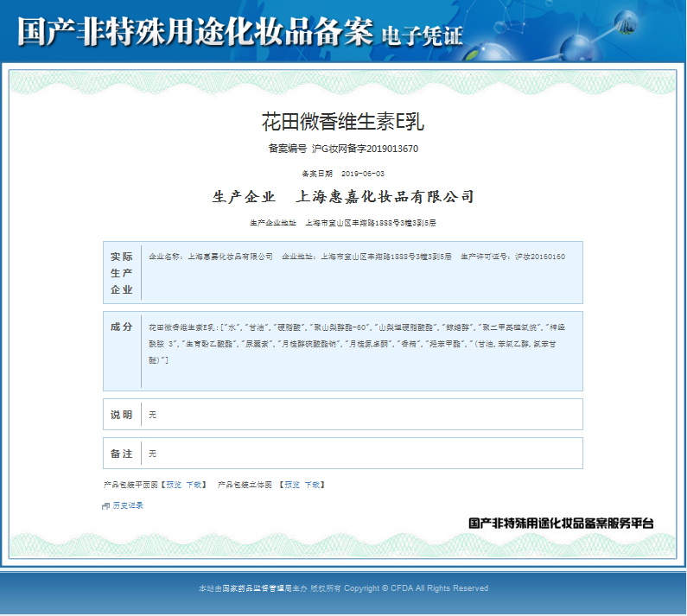The height and width of the screenshot is (616, 687).
Task: Select filing date 2019-06-03
Action: 363,174
